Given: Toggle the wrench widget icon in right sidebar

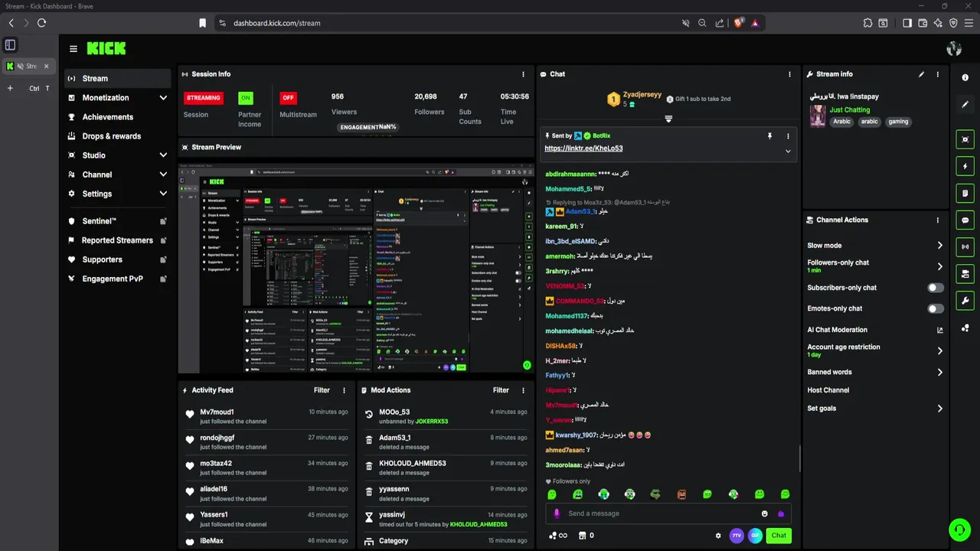Looking at the screenshot, I should tap(965, 301).
